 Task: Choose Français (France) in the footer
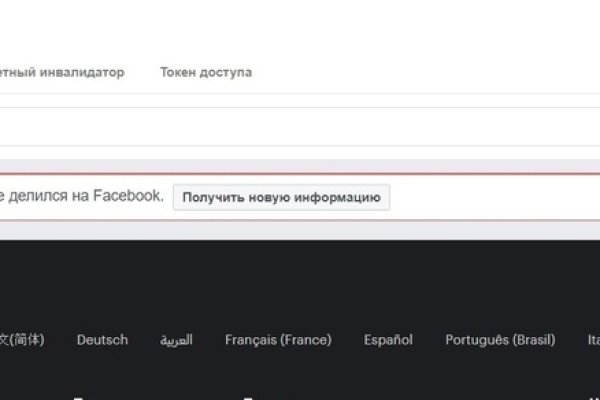point(278,340)
